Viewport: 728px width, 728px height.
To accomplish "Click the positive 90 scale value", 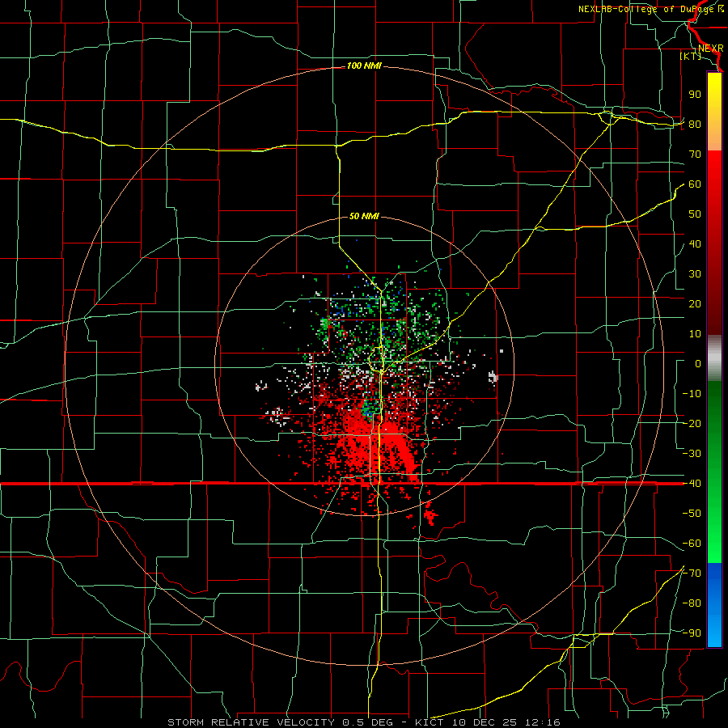I will click(x=695, y=95).
